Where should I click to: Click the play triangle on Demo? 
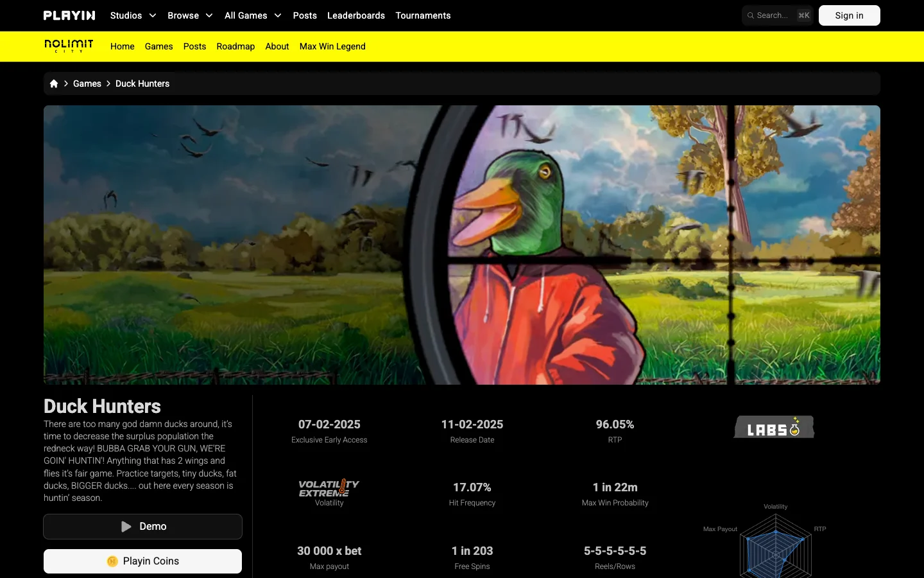click(126, 527)
